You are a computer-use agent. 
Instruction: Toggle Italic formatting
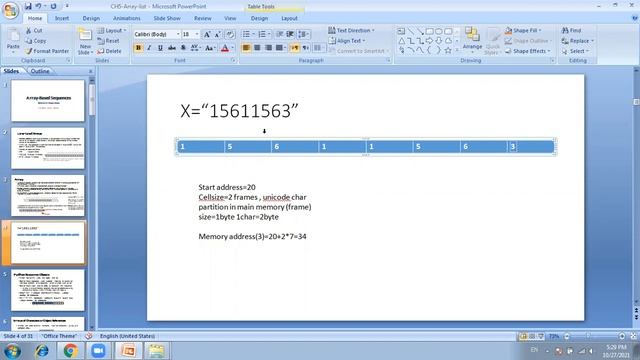click(x=149, y=48)
